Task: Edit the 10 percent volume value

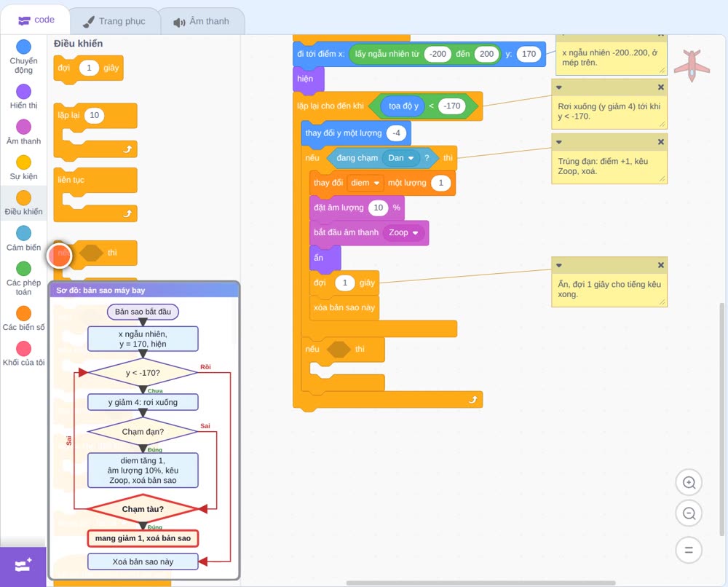Action: 379,208
